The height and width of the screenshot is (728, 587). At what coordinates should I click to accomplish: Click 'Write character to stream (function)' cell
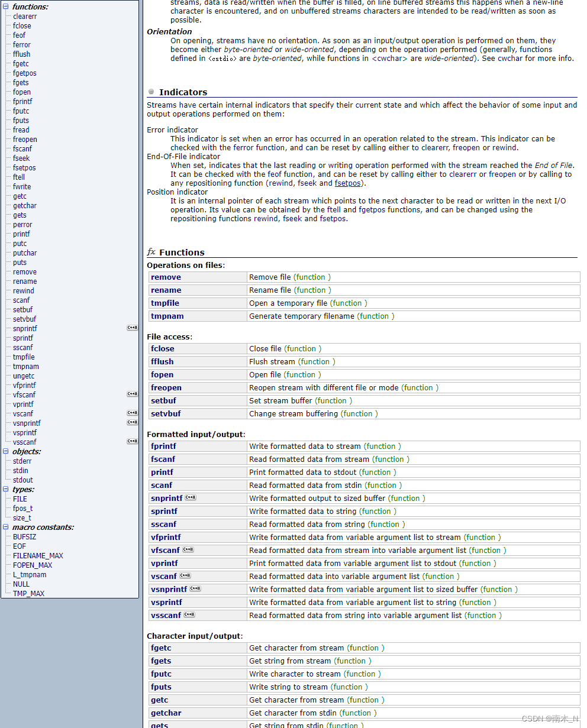click(x=414, y=674)
